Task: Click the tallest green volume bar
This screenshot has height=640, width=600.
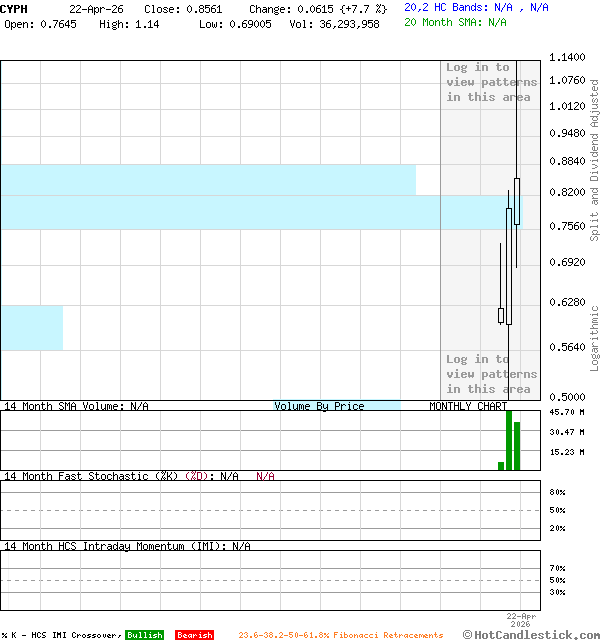Action: coord(509,440)
